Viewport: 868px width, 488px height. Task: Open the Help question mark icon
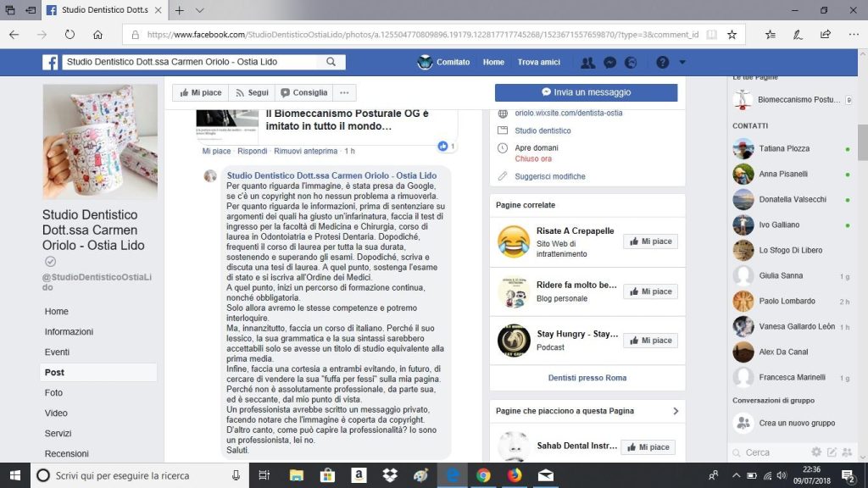coord(662,63)
